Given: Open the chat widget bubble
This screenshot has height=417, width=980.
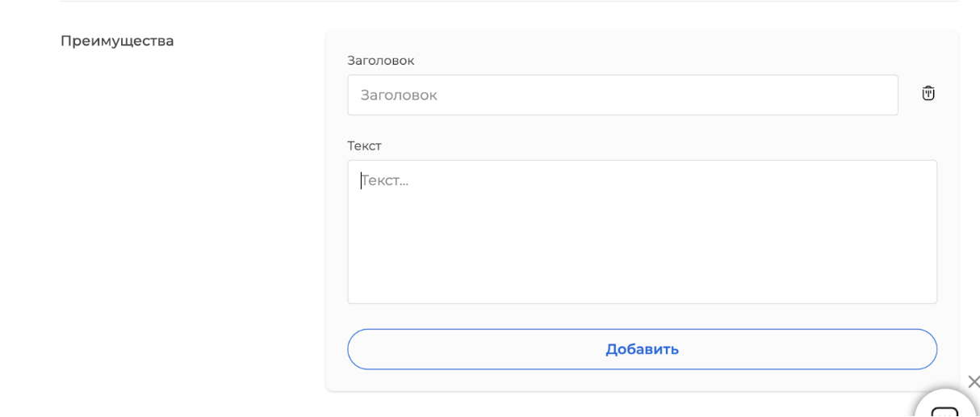Looking at the screenshot, I should [946, 404].
